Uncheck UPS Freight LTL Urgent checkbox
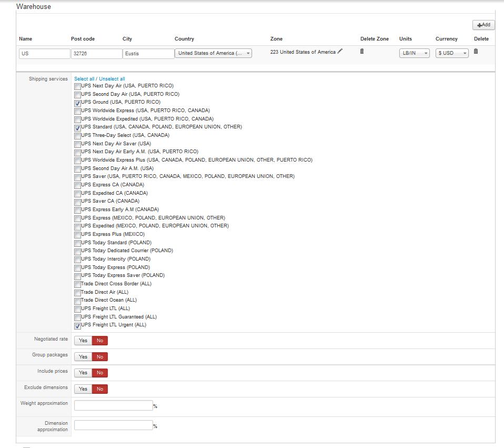Image resolution: width=504 pixels, height=448 pixels. [x=78, y=326]
